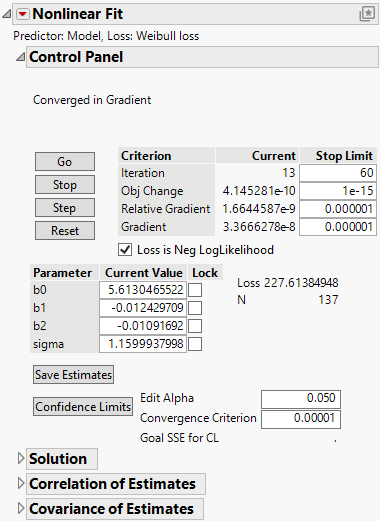This screenshot has height=521, width=380.
Task: Click current Relative Gradient value 1.6644587e-9
Action: click(x=259, y=209)
